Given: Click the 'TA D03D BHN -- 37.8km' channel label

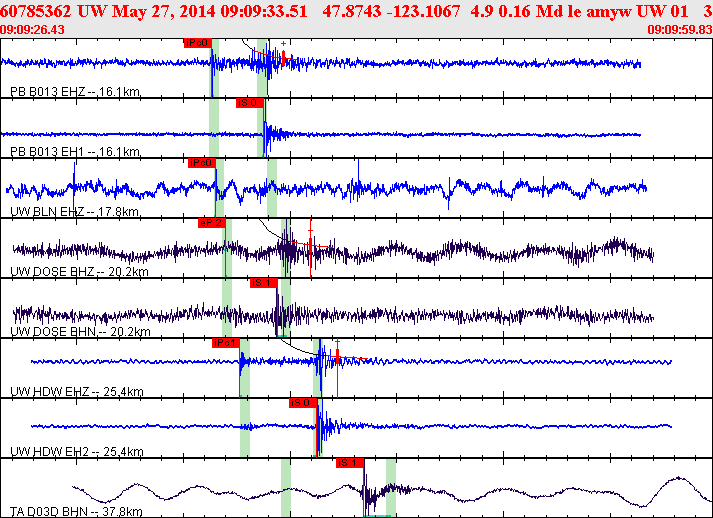Looking at the screenshot, I should [76, 512].
